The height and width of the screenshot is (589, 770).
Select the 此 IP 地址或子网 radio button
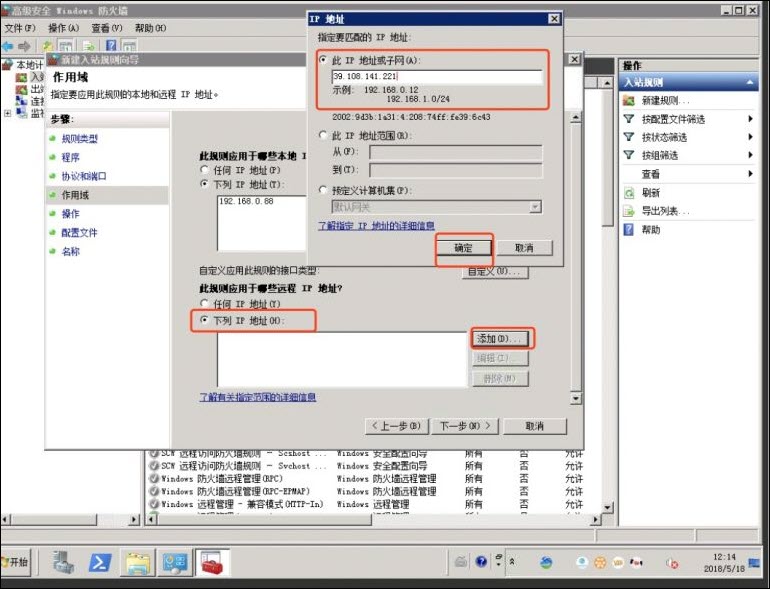323,60
